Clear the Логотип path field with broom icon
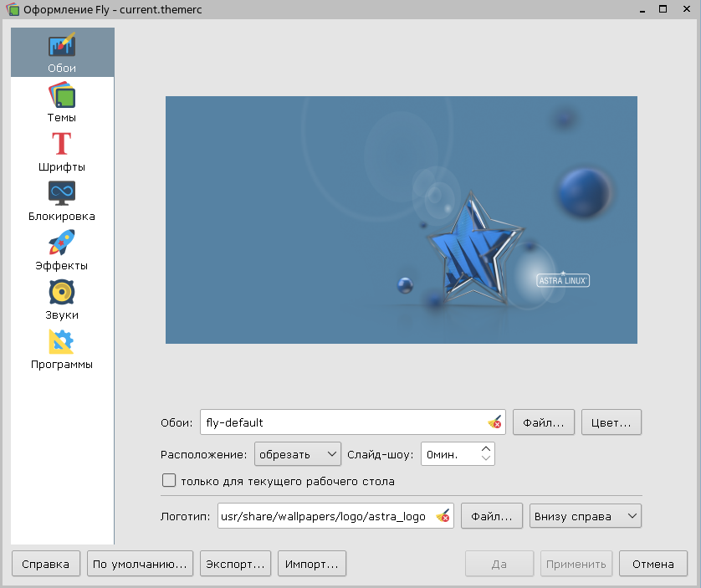Screen dimensions: 701x588 click(443, 516)
